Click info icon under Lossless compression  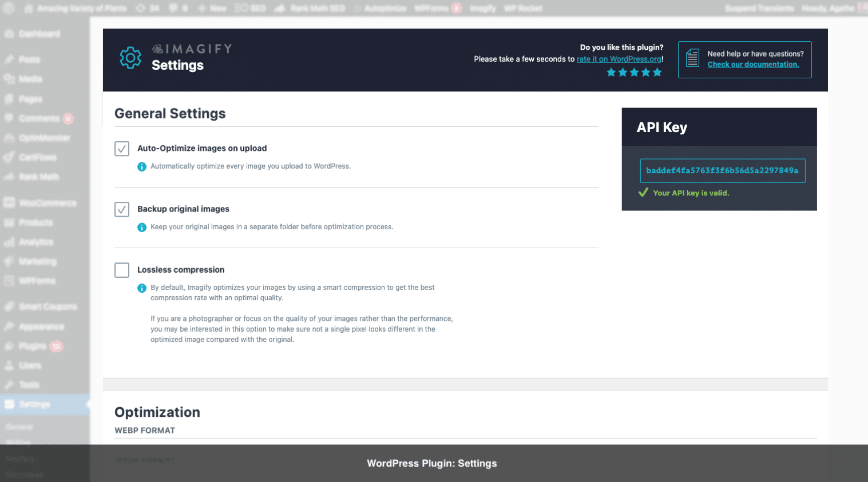click(x=142, y=288)
